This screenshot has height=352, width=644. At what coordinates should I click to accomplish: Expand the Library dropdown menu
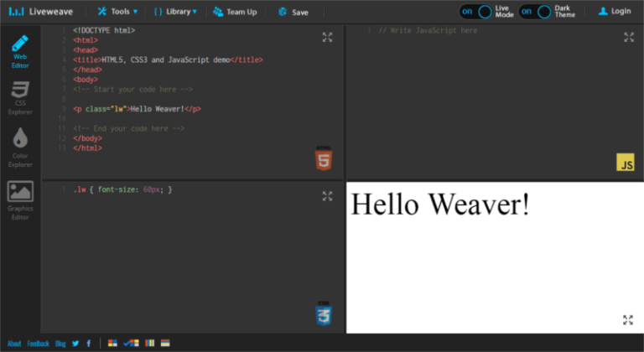point(176,12)
